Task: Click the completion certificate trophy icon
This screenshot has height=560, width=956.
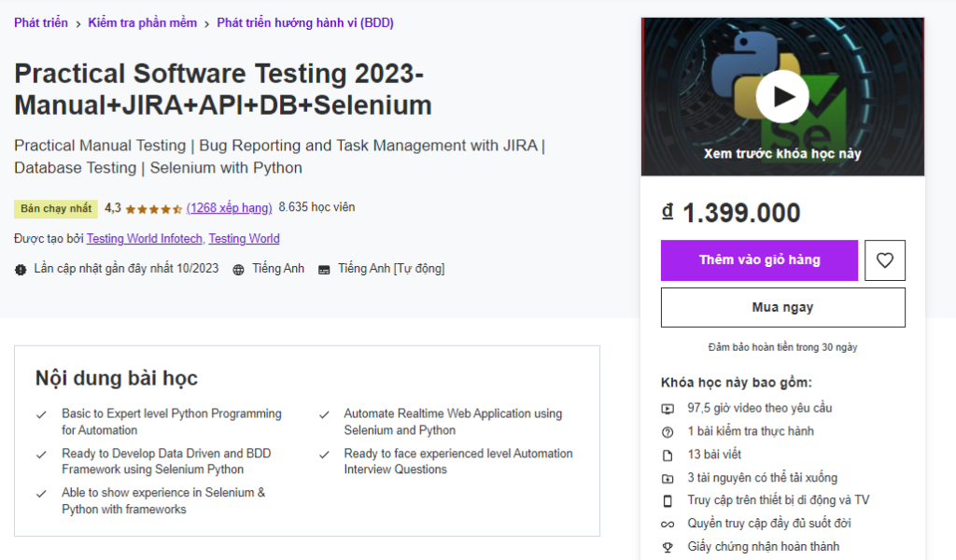Action: click(668, 547)
